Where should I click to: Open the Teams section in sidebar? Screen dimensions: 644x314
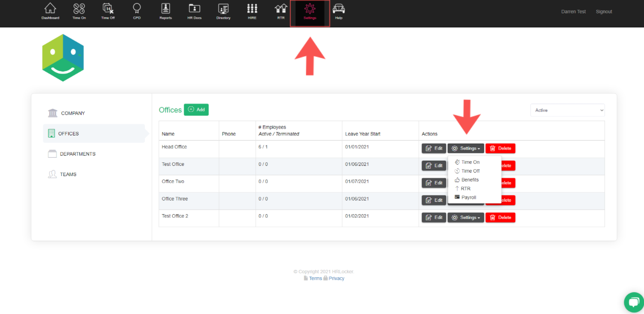[x=67, y=174]
